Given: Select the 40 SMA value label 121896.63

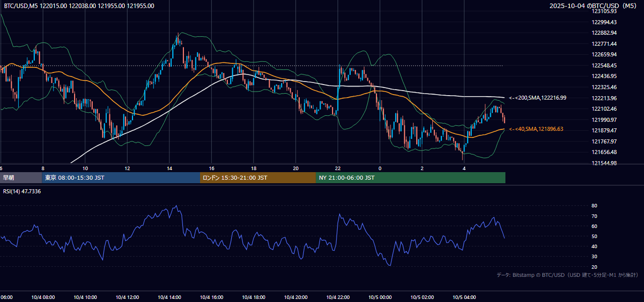Looking at the screenshot, I should 536,129.
